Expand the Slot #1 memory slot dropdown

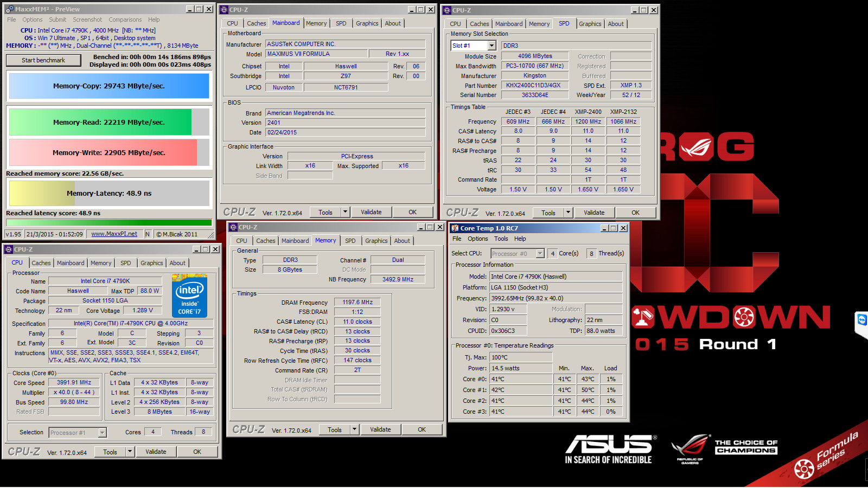[x=492, y=46]
